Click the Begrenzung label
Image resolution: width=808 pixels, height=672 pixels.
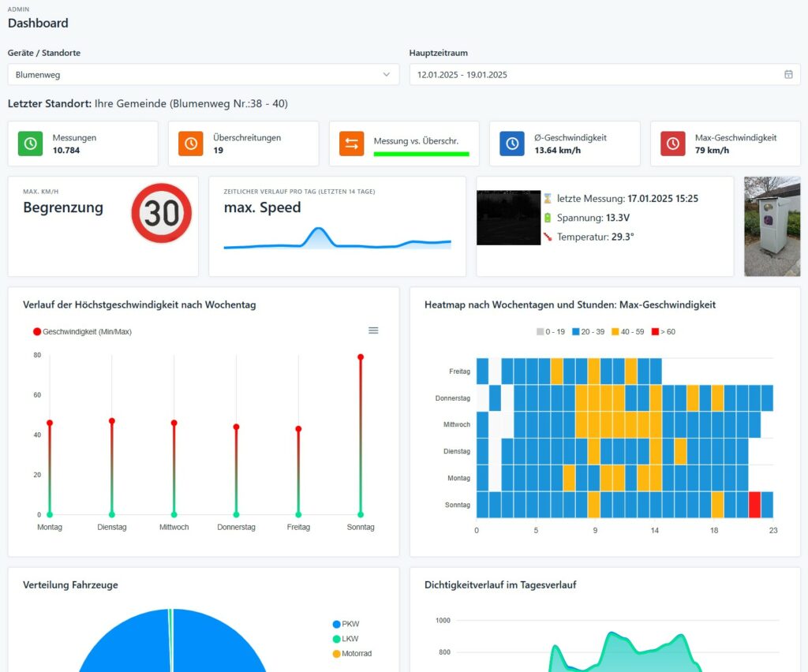(63, 207)
